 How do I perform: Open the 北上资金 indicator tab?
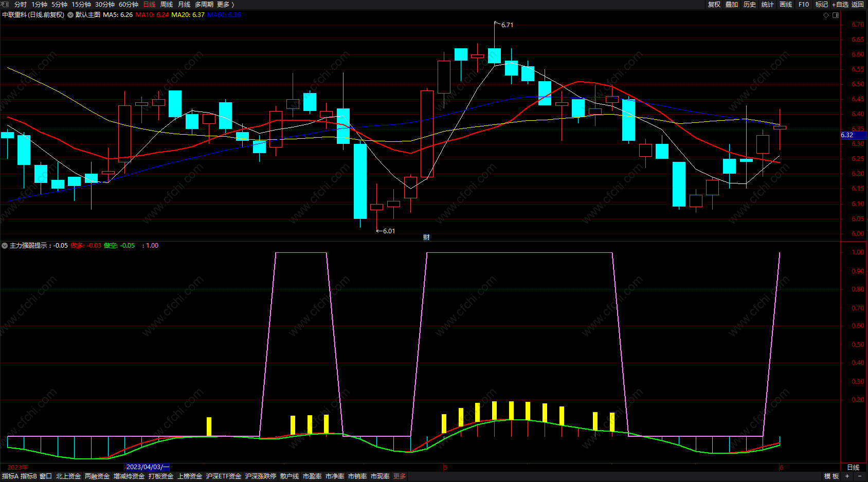[x=68, y=476]
